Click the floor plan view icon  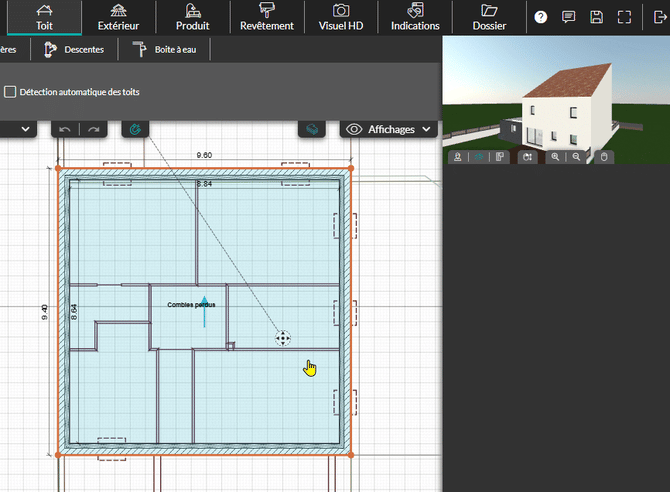click(x=500, y=157)
